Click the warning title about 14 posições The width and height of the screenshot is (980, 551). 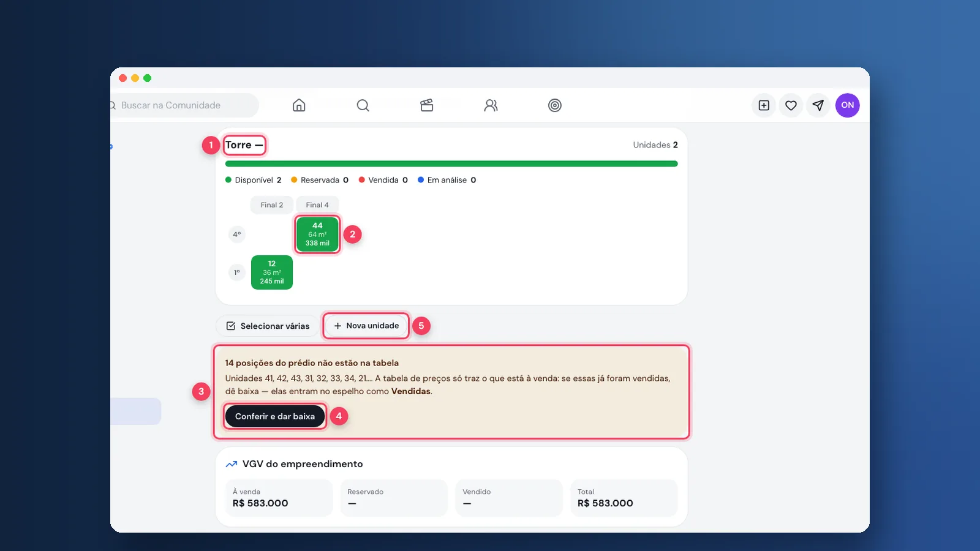[x=312, y=363]
